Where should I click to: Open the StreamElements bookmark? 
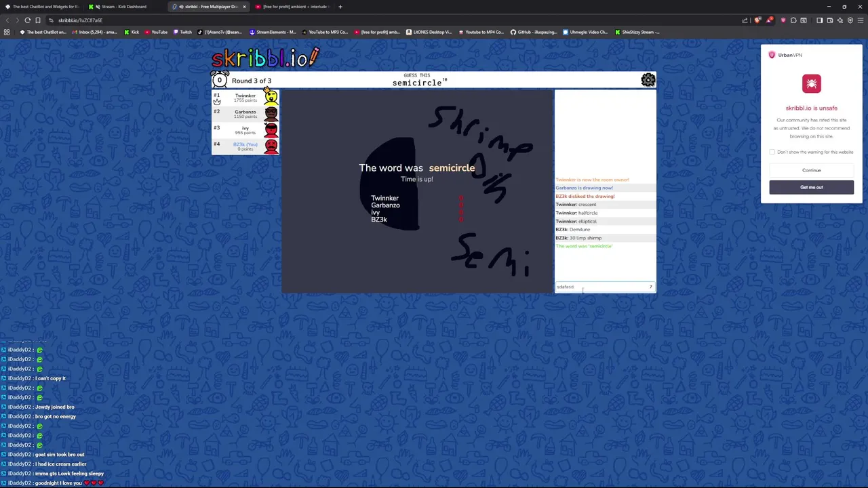point(273,32)
